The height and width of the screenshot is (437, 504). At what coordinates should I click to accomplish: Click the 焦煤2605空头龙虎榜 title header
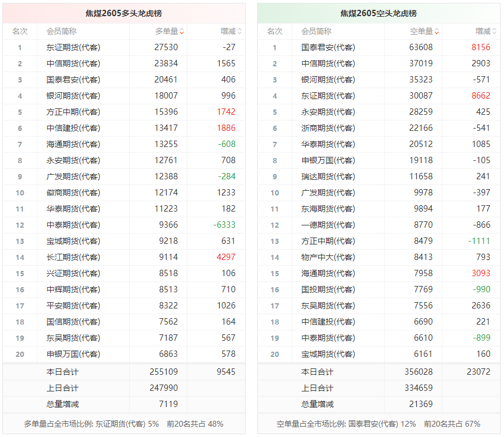[379, 13]
